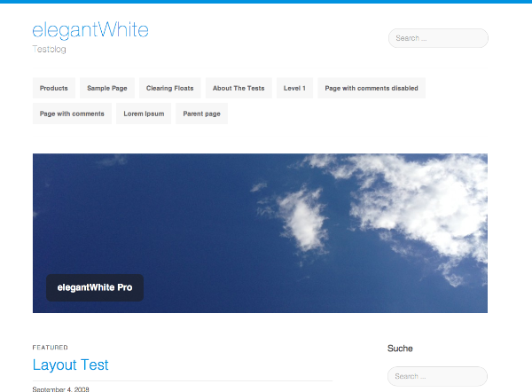Select About The Tests in navigation

239,88
